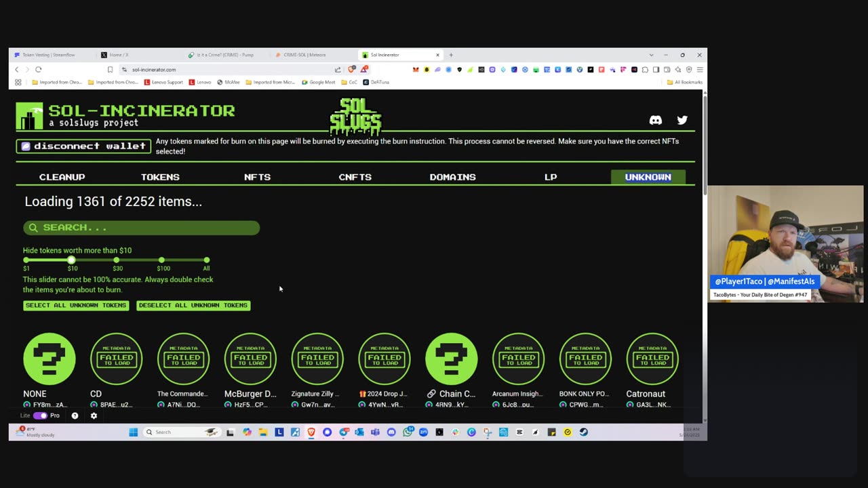Close the Sol Incinerator browser tab
The image size is (868, 488).
(437, 55)
